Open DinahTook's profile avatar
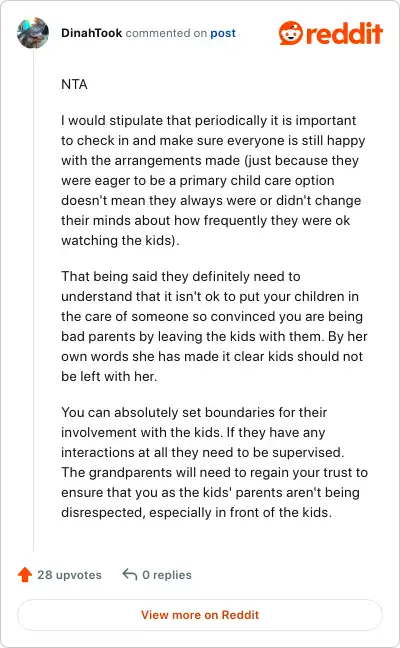400x648 pixels. 33,33
